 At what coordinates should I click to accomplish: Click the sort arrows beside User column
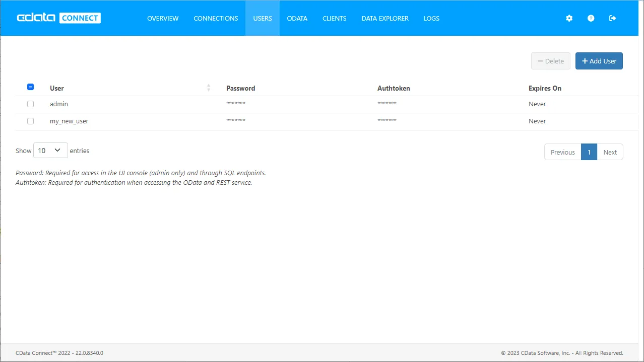208,88
